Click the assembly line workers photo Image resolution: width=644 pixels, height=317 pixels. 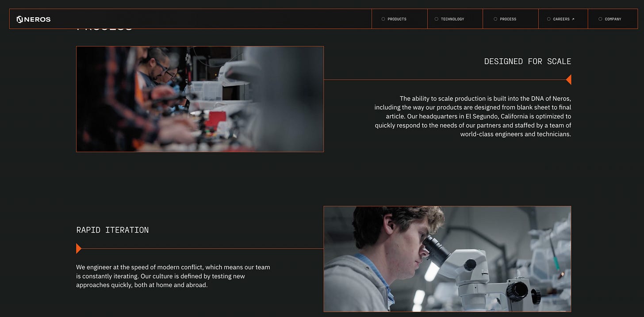pyautogui.click(x=200, y=99)
